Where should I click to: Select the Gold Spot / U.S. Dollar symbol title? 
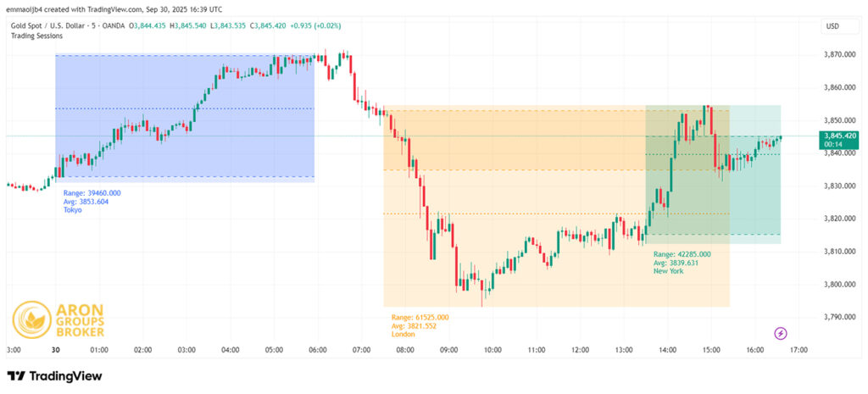(51, 27)
